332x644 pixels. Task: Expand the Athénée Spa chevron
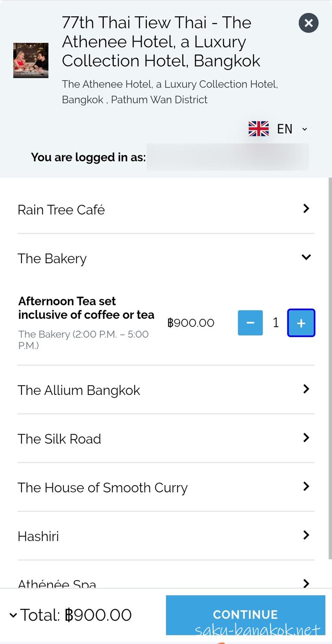pos(306,583)
